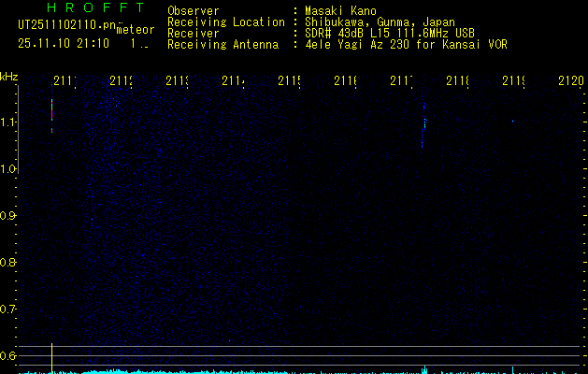
Task: Click the 1.0 frequency axis label
Action: point(7,169)
